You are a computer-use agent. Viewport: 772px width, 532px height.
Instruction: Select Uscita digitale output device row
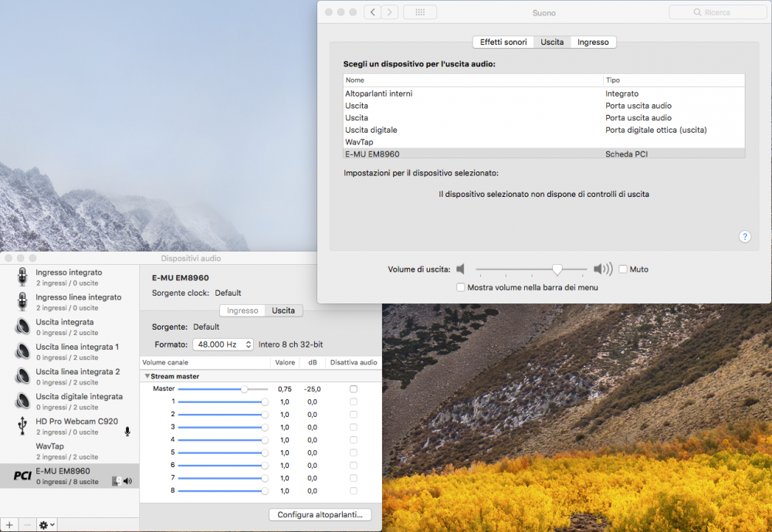coord(544,130)
